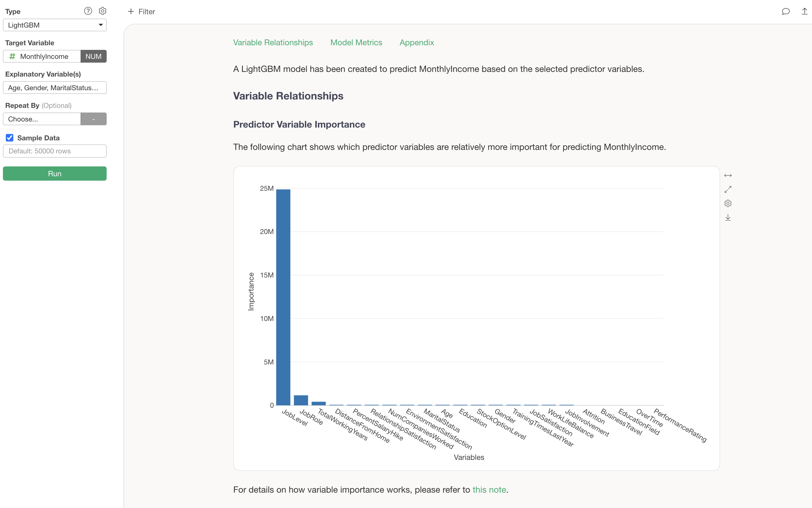Open the "this note" link

pos(489,489)
